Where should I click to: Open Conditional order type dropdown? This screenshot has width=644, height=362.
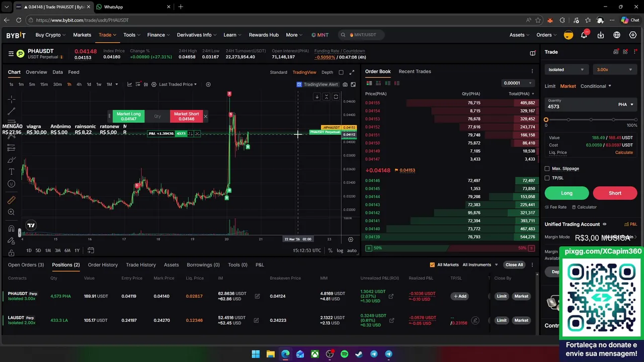click(596, 86)
